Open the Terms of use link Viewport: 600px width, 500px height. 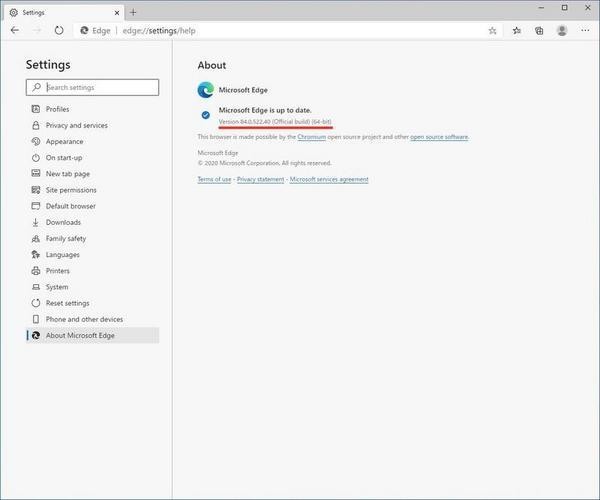[214, 179]
